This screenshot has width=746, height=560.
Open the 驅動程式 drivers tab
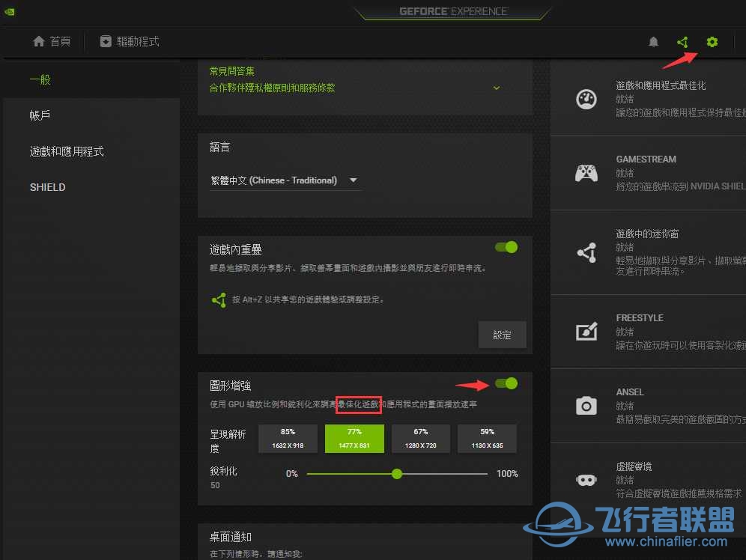tap(130, 41)
